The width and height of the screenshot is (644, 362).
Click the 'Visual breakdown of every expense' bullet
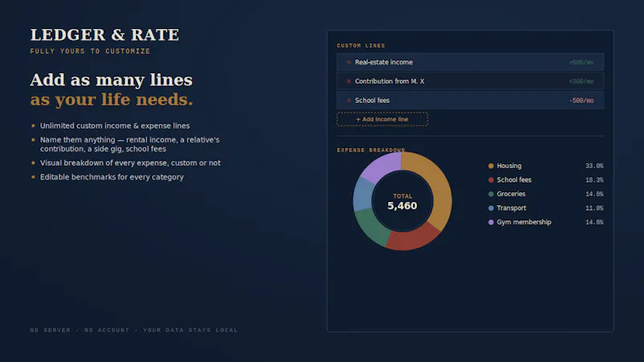[130, 163]
